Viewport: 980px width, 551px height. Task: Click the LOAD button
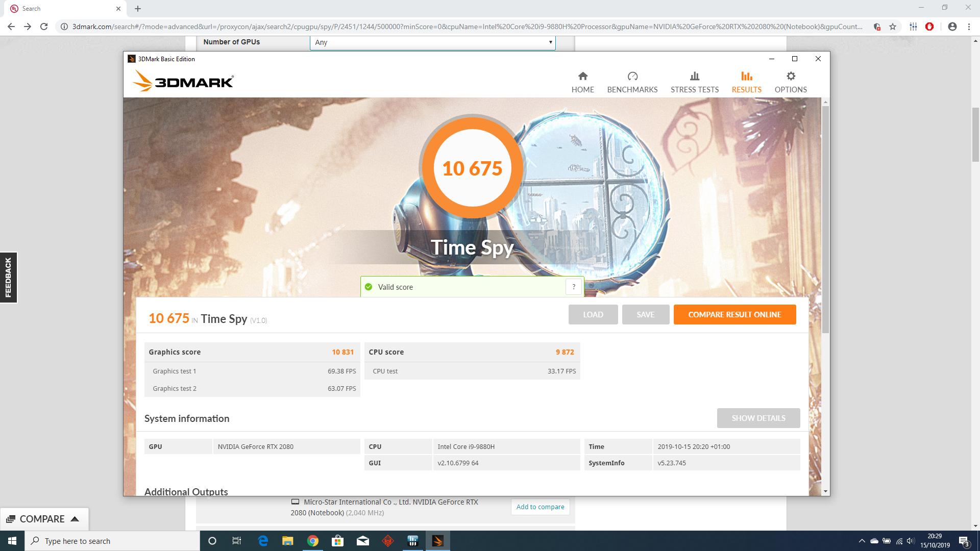(593, 314)
